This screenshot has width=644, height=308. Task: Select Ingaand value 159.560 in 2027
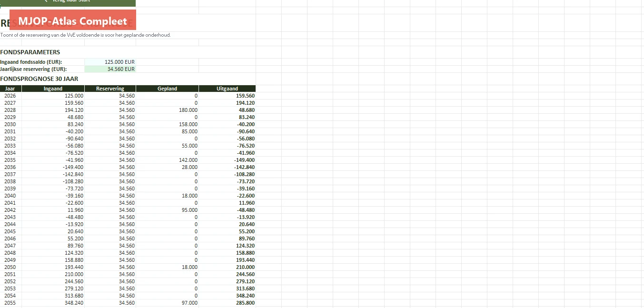tap(53, 103)
